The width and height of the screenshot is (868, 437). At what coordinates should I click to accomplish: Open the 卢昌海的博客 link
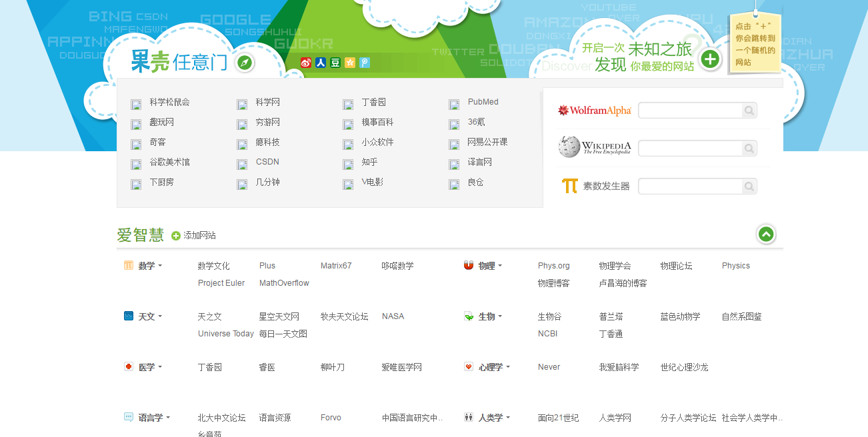click(623, 283)
